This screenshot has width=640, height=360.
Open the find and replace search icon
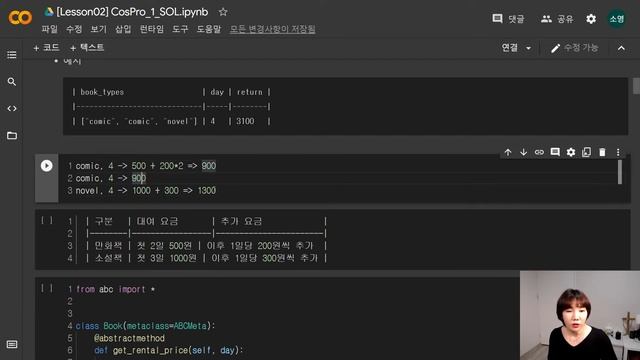(x=12, y=82)
